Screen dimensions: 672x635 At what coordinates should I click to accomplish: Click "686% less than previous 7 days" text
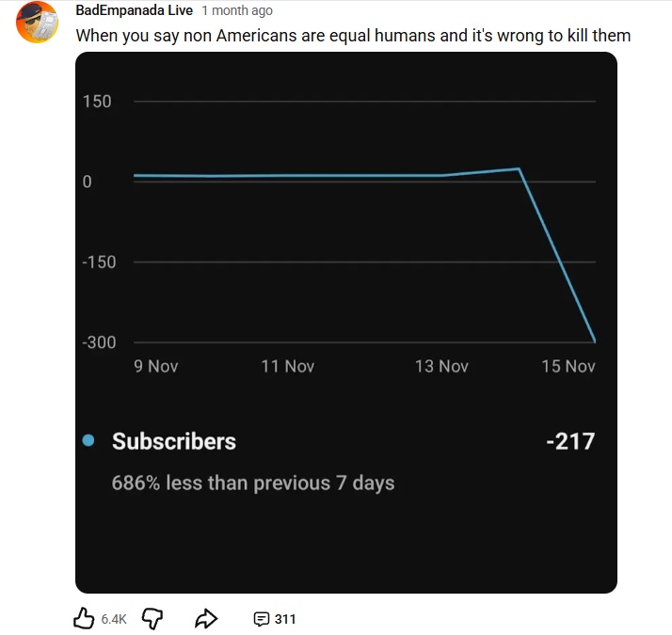pyautogui.click(x=253, y=484)
